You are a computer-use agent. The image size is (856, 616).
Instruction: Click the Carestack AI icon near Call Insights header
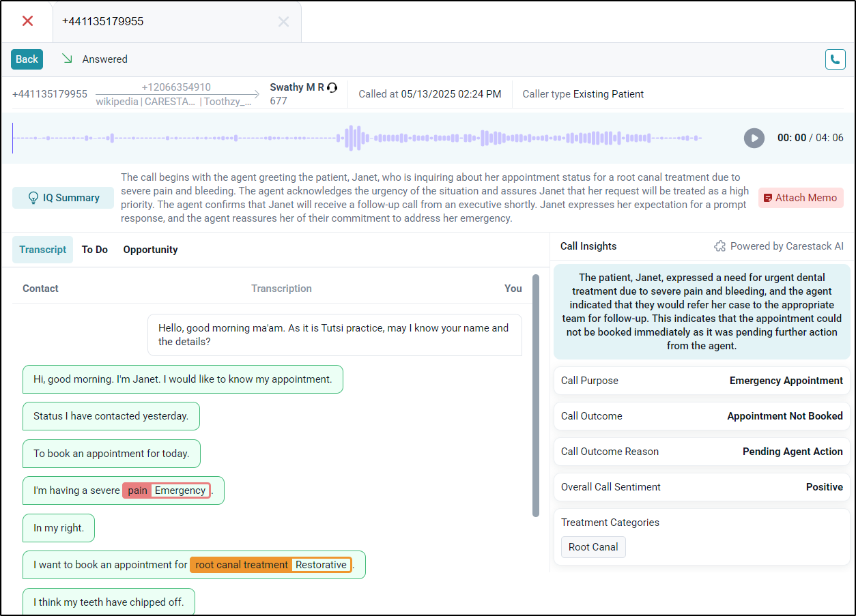click(x=719, y=246)
